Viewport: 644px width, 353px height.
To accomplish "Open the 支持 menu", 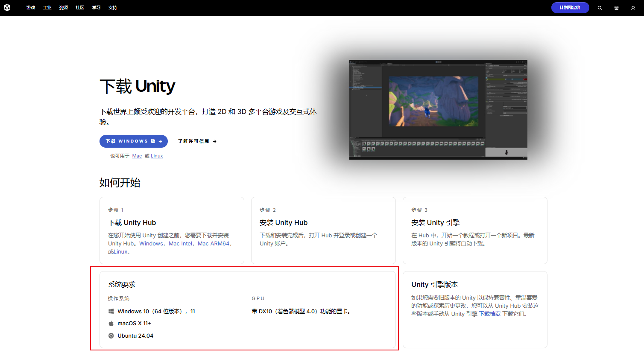I will 113,7.
